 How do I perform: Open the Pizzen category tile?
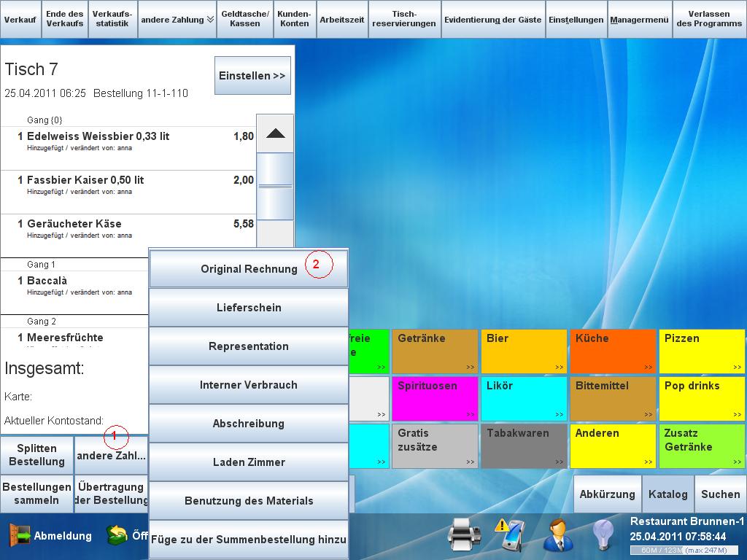[703, 351]
